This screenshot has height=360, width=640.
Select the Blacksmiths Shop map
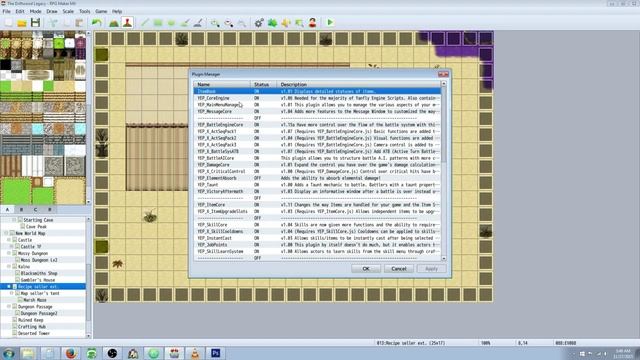[39, 273]
